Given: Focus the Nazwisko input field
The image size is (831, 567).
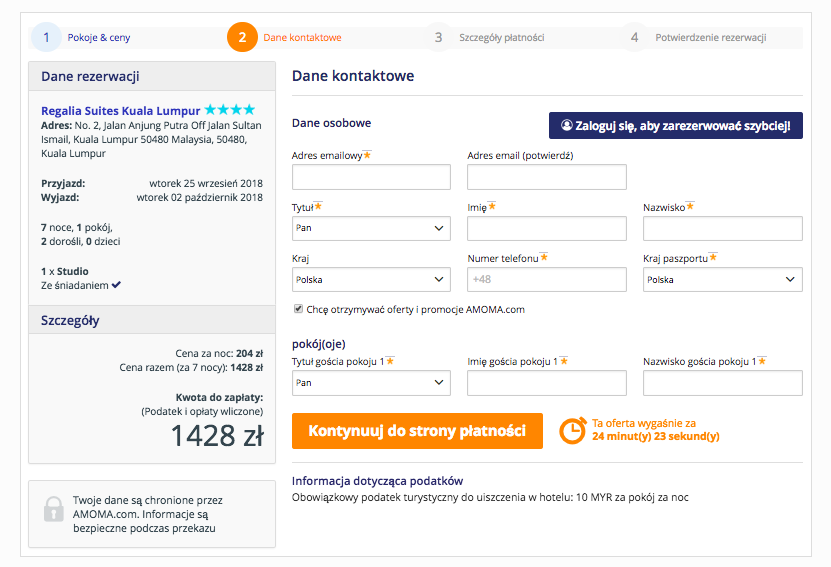Looking at the screenshot, I should [x=722, y=228].
